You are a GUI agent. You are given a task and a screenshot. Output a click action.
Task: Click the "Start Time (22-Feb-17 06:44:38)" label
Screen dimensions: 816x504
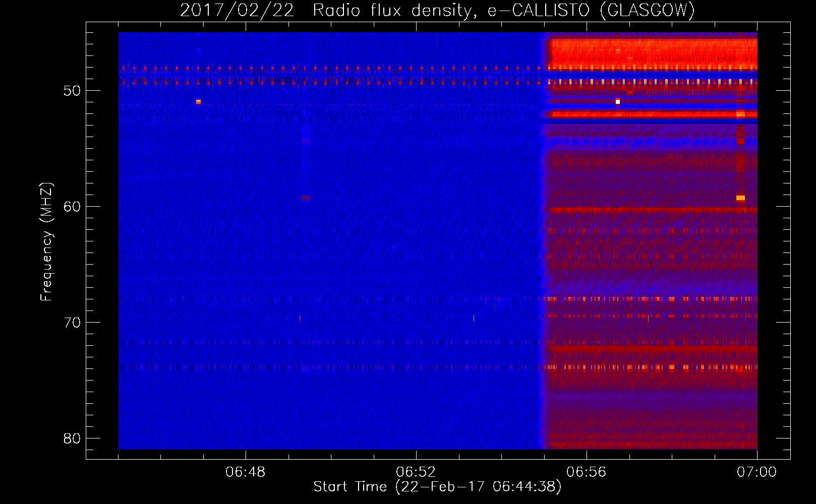pyautogui.click(x=437, y=487)
